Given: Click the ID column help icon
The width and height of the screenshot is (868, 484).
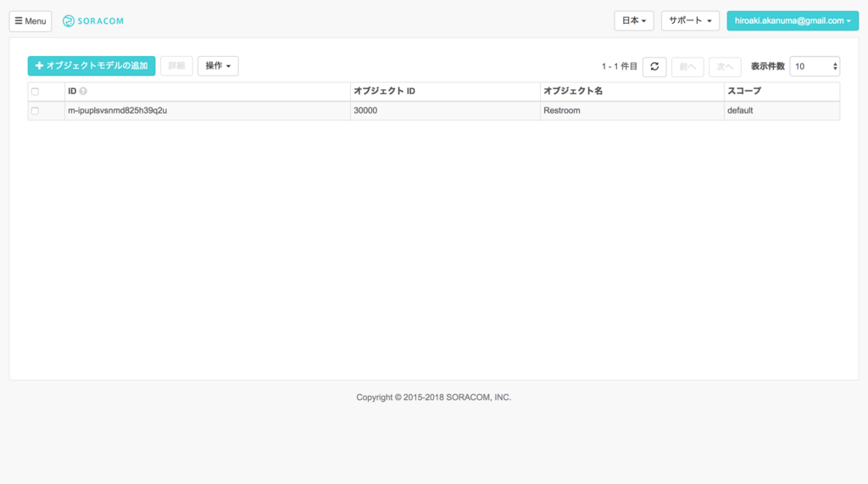Looking at the screenshot, I should point(83,92).
